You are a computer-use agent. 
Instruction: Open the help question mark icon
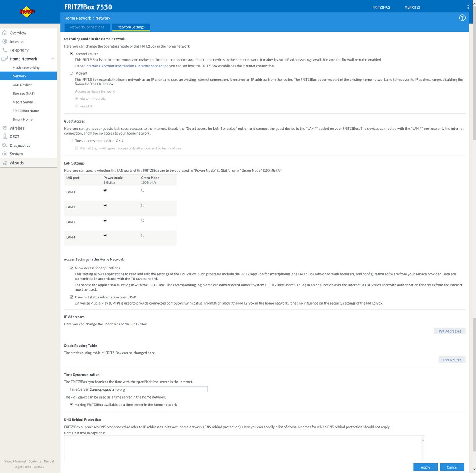point(462,18)
